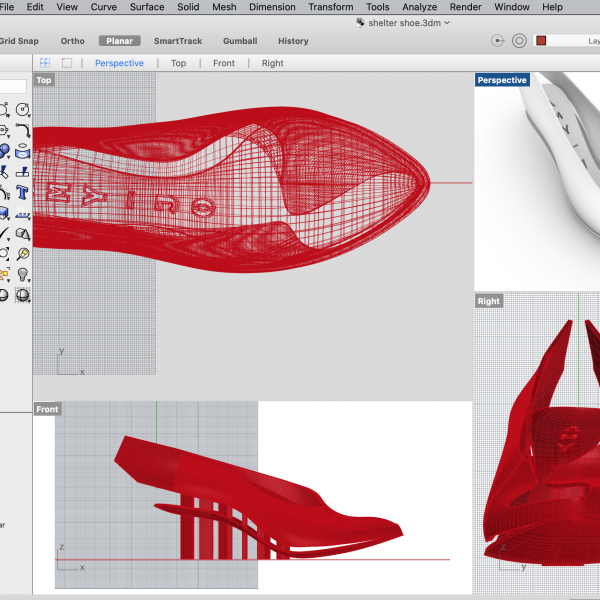Click the Circle tool icon
The width and height of the screenshot is (600, 600).
click(21, 110)
